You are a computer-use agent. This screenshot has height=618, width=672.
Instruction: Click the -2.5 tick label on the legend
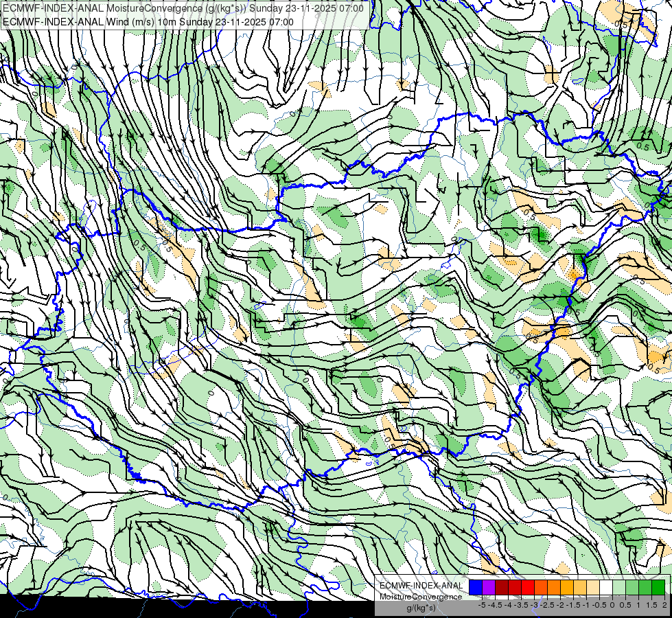coord(547,605)
